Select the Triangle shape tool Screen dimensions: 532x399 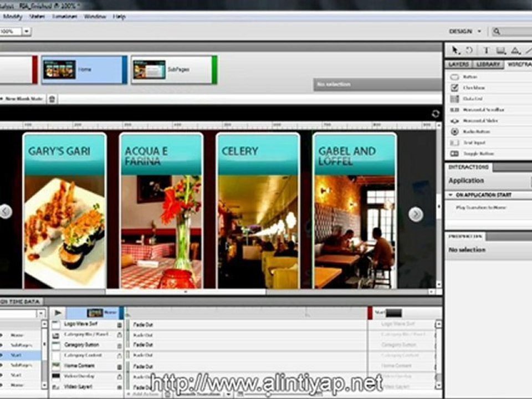[x=515, y=51]
